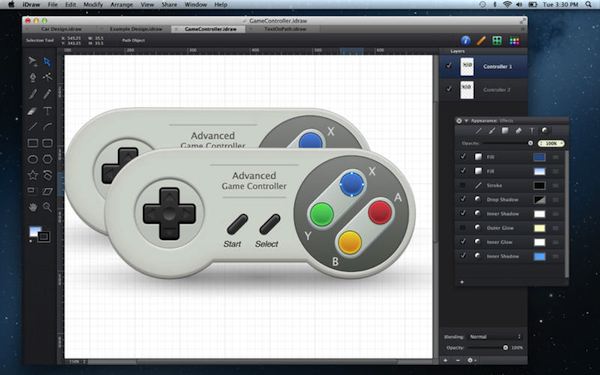Image resolution: width=600 pixels, height=375 pixels.
Task: Open the Modify menu
Action: click(x=93, y=5)
